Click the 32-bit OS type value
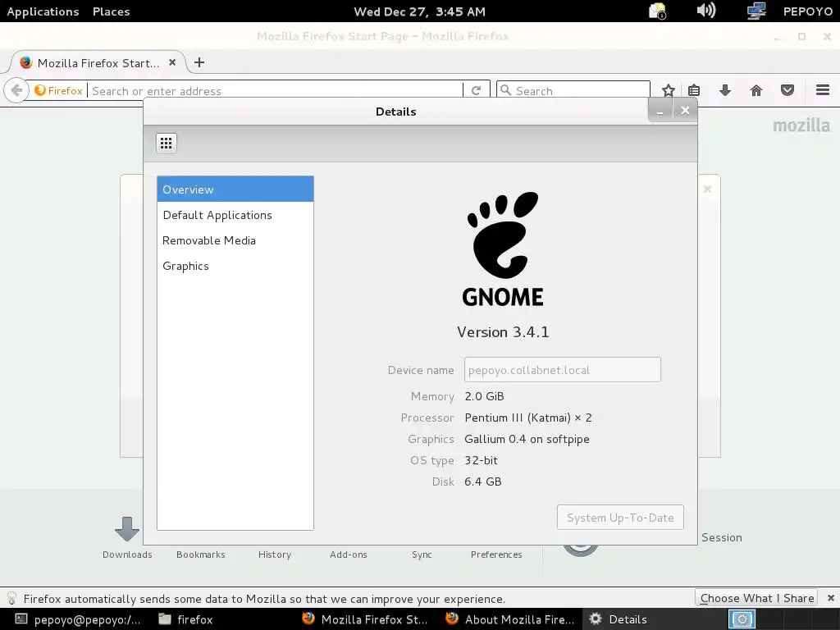Image resolution: width=840 pixels, height=630 pixels. pyautogui.click(x=481, y=460)
